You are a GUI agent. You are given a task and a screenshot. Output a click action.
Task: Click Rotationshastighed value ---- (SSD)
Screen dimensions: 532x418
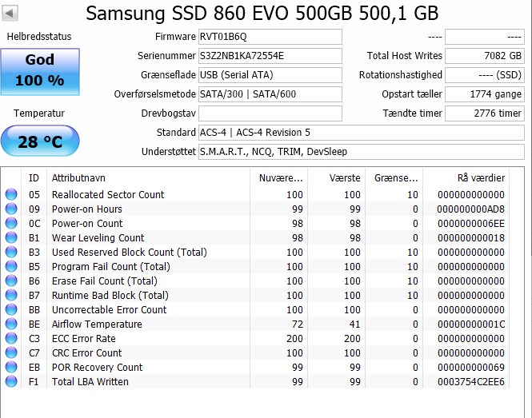coord(485,75)
